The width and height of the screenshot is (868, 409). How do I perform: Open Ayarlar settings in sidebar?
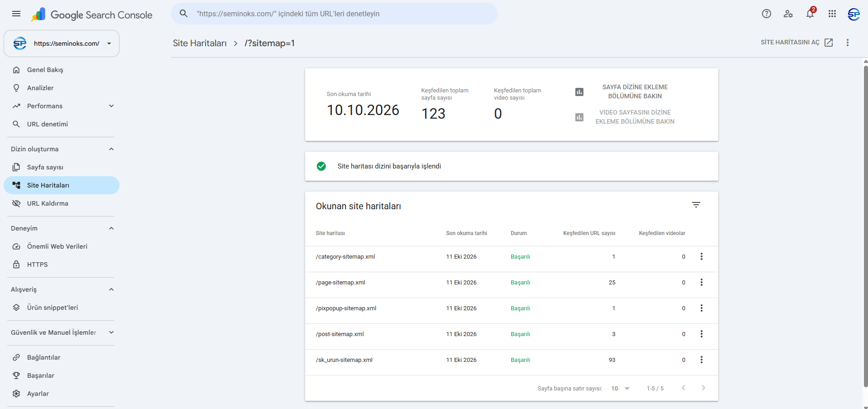coord(62,394)
